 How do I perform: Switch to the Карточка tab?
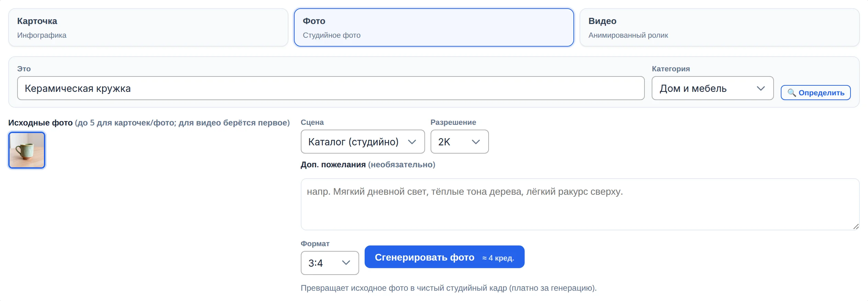click(x=148, y=27)
